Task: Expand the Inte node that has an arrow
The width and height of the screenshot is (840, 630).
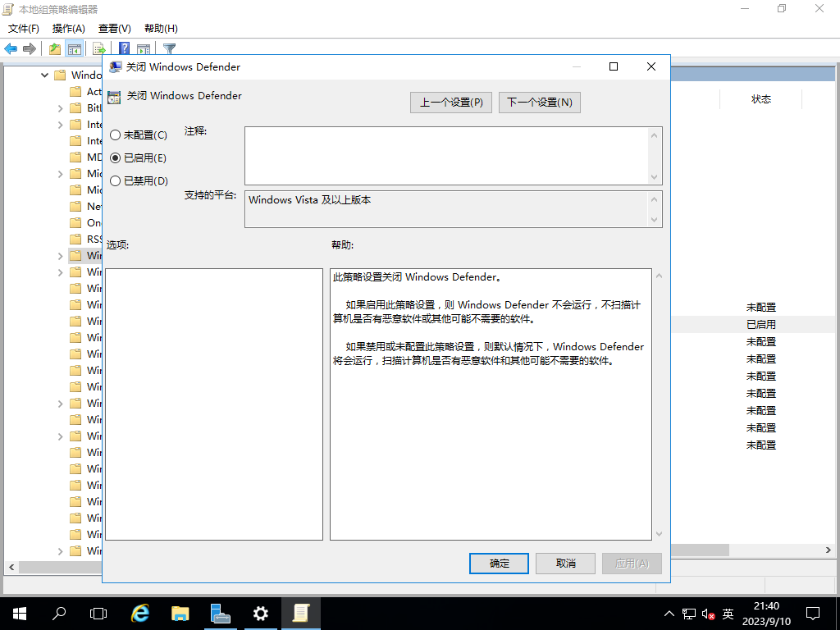Action: click(x=60, y=125)
